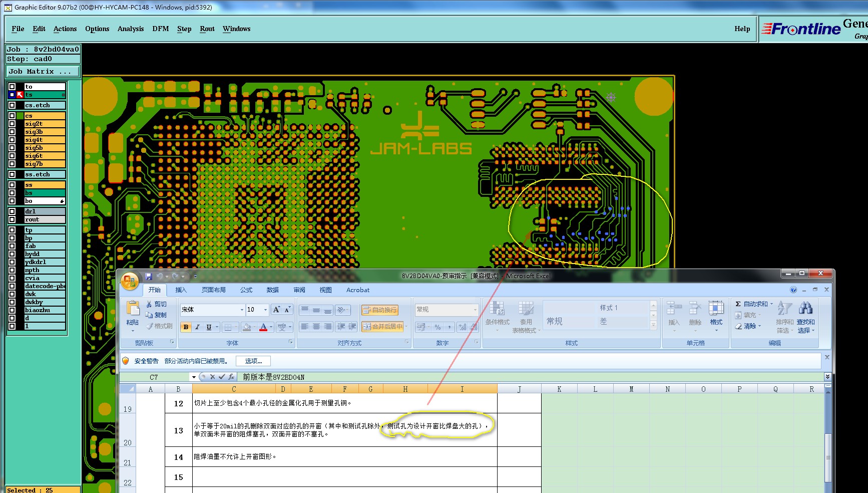Align text right in Excel cell
The image size is (868, 493).
[x=327, y=327]
